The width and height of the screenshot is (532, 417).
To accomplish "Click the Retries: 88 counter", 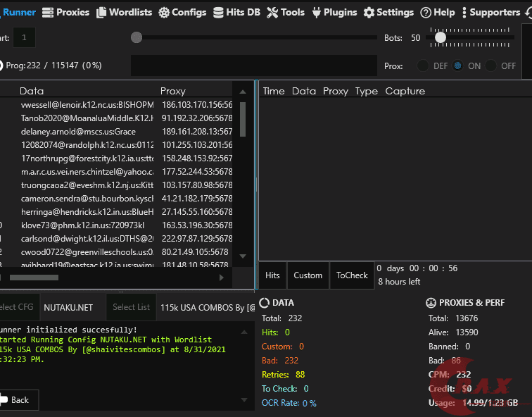I will pos(284,375).
